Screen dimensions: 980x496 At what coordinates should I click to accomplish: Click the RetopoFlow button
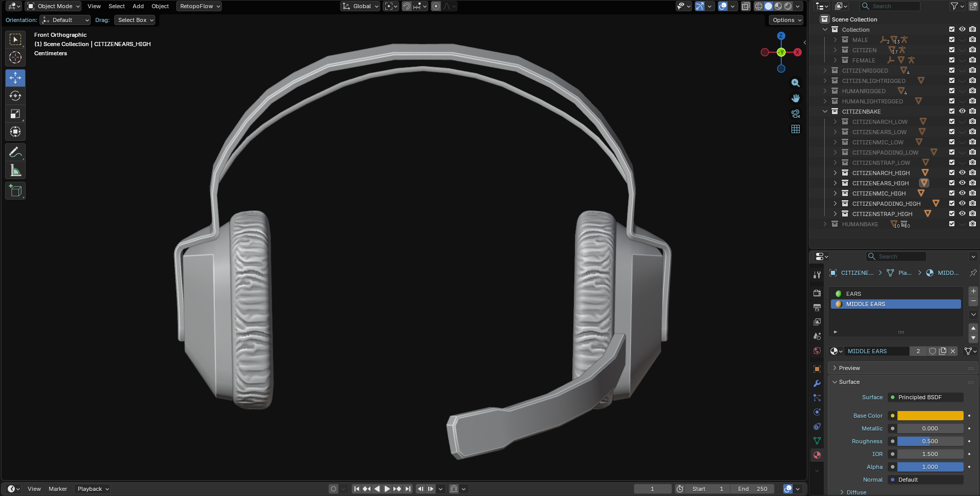(x=199, y=6)
